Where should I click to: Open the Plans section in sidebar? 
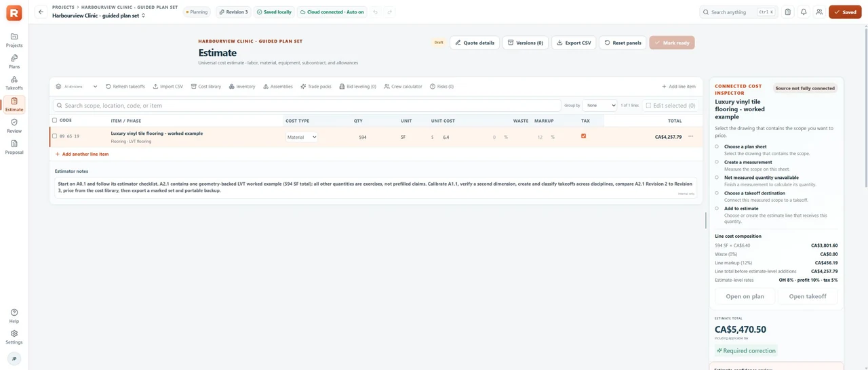14,62
